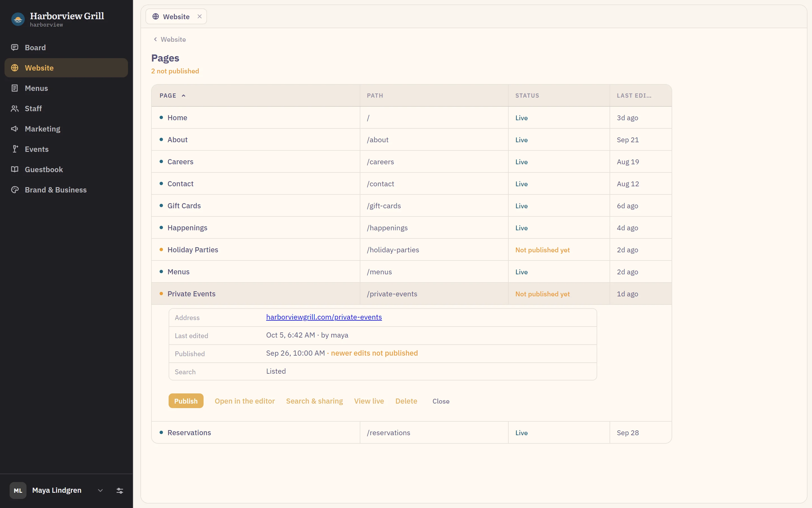Delete the Private Events page
812x508 pixels.
[x=406, y=401]
